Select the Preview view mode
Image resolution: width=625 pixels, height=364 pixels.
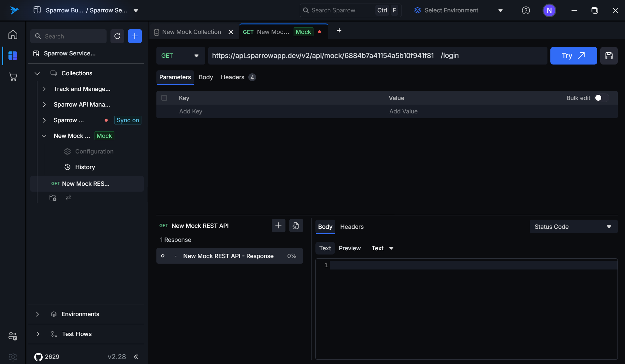(350, 248)
